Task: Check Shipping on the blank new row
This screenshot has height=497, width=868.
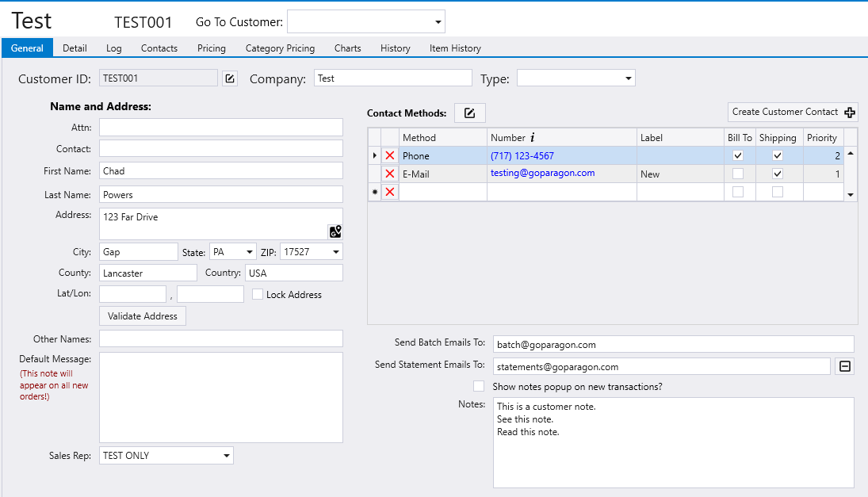Action: coord(778,192)
